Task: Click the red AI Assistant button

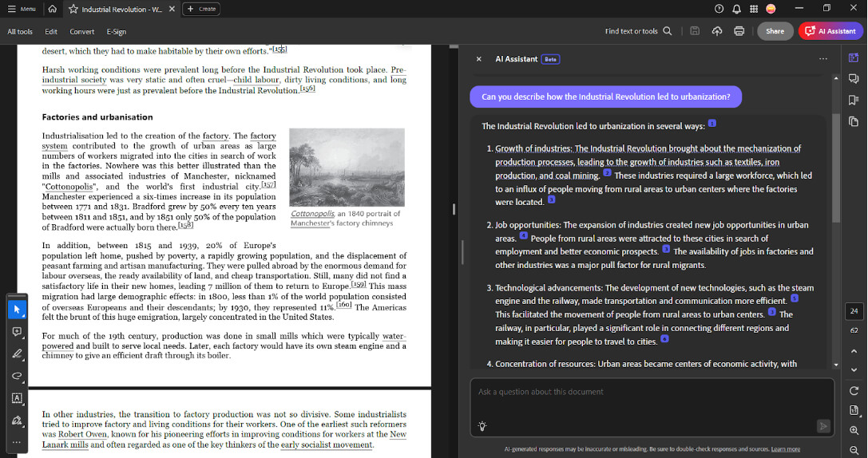Action: pyautogui.click(x=831, y=31)
